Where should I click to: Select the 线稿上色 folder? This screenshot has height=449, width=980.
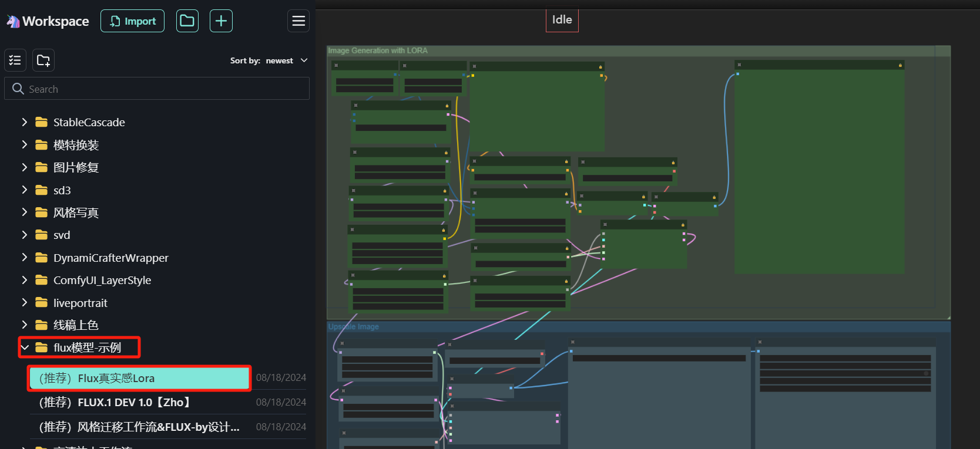pos(76,325)
